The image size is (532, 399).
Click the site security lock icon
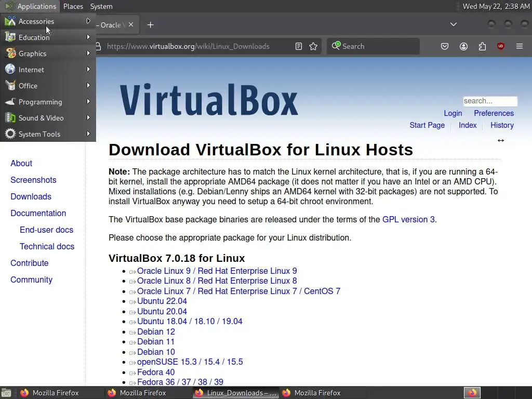[x=99, y=46]
